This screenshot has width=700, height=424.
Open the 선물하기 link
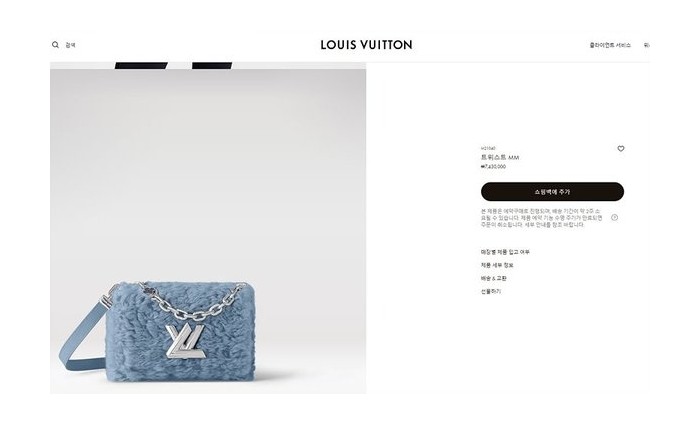point(491,291)
